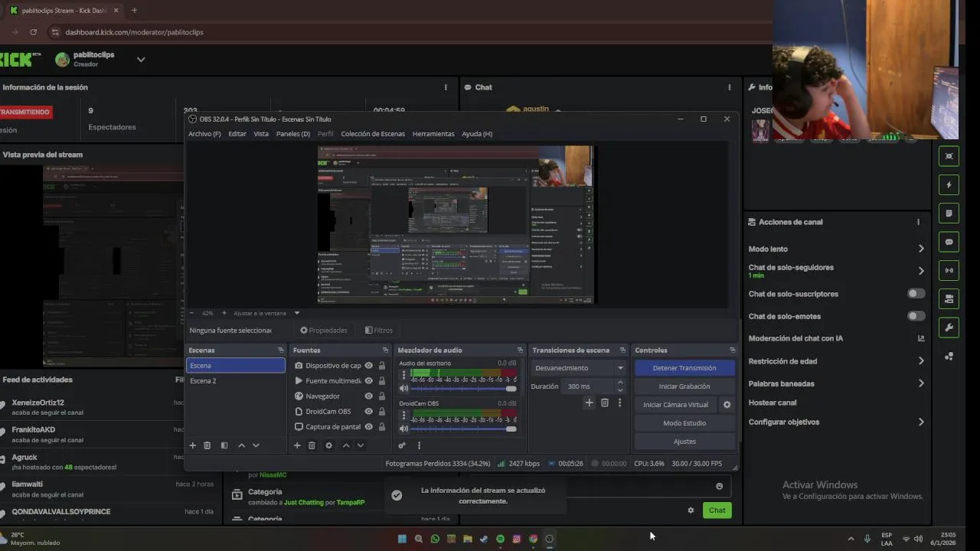Move source up in Fuentes panel
The image size is (980, 551).
(x=346, y=445)
